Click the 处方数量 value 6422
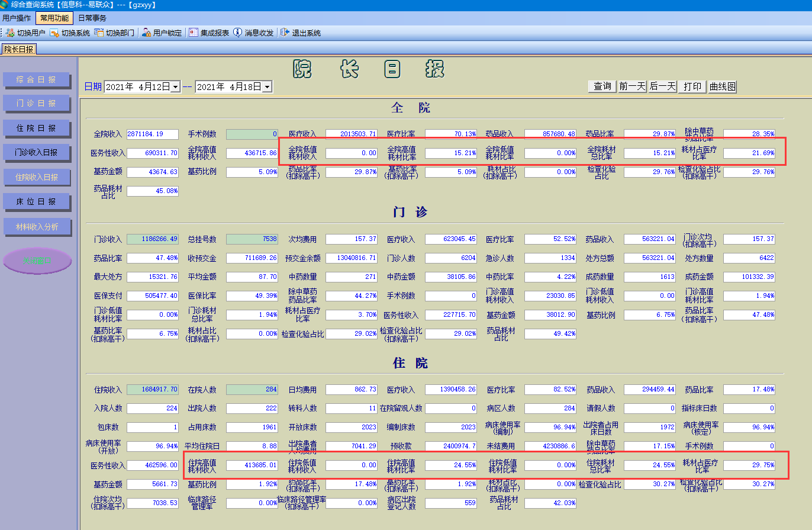 pos(749,258)
